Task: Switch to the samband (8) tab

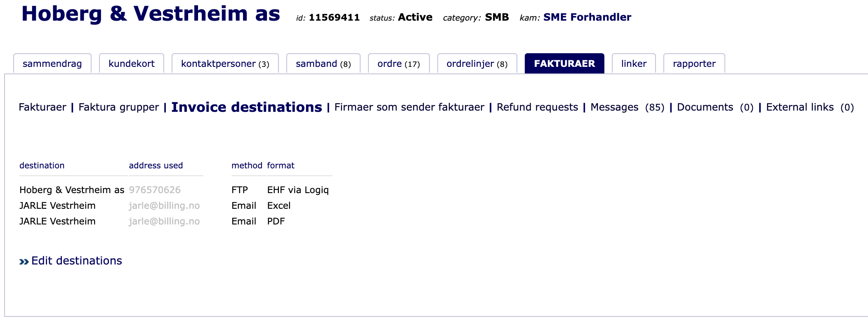Action: click(x=323, y=64)
